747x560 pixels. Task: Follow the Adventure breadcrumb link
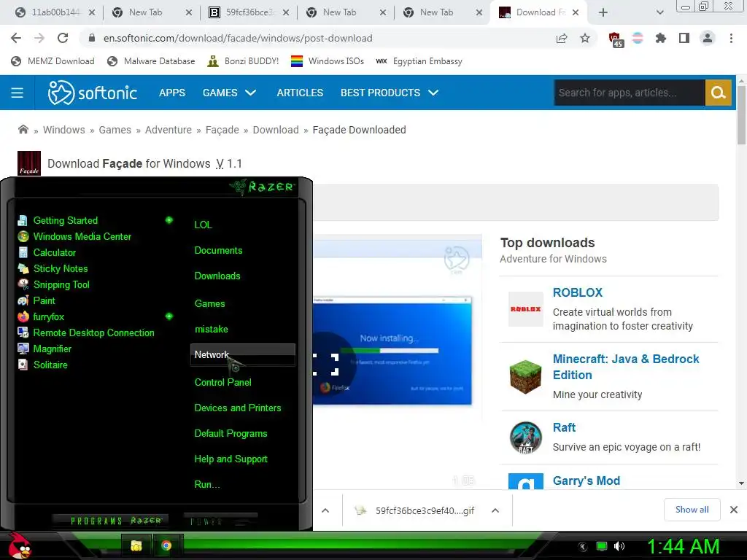(x=169, y=130)
